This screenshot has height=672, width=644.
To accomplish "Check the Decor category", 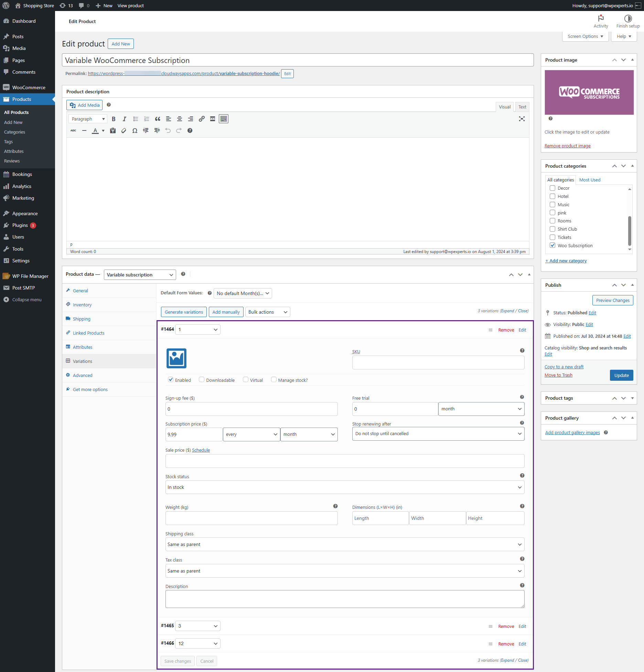I will [552, 188].
